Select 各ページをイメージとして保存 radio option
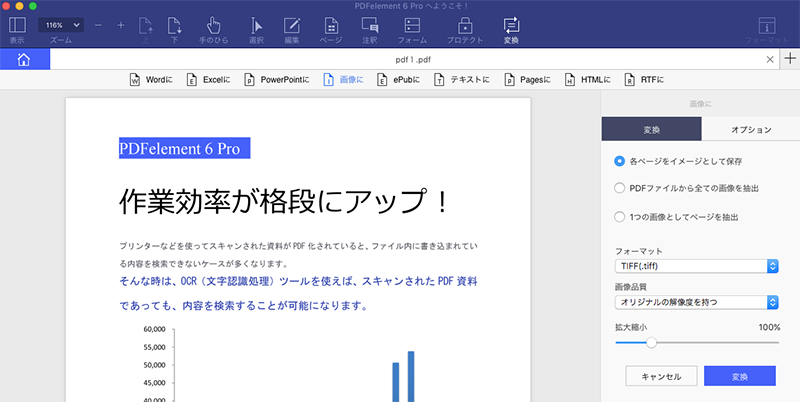 [620, 160]
